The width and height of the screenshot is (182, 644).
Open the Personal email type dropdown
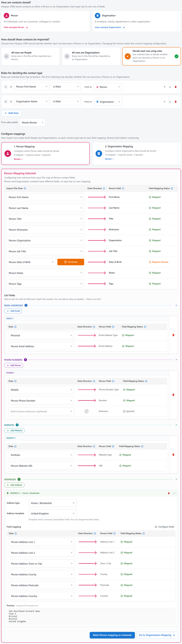41,335
